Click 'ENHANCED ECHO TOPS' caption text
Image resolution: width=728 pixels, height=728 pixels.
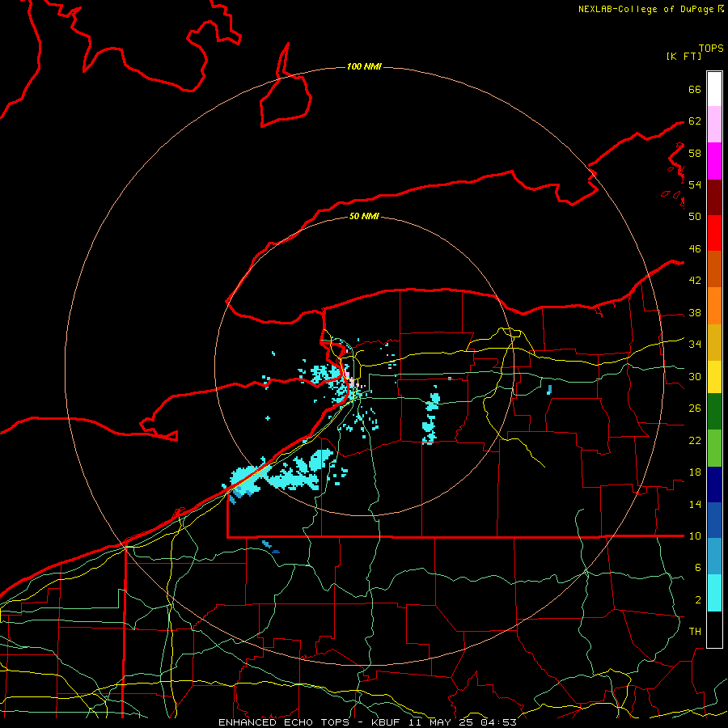pyautogui.click(x=284, y=722)
